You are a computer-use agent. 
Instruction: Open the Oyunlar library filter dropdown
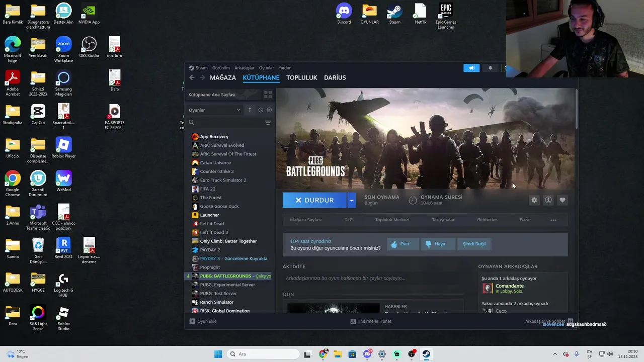pos(215,110)
